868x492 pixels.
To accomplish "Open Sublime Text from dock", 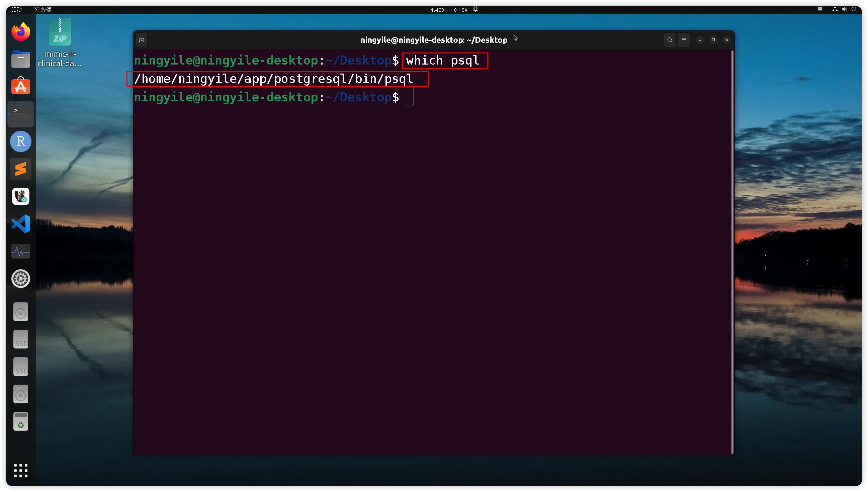I will tap(21, 169).
